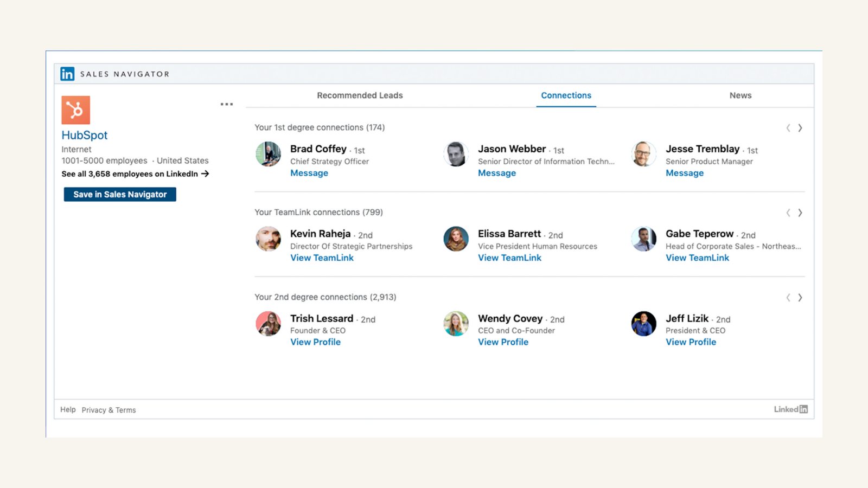868x488 pixels.
Task: Click the arrow icon next to employees link
Action: (205, 174)
